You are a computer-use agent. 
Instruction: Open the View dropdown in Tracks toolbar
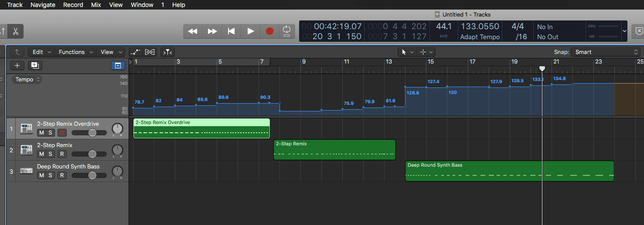111,52
